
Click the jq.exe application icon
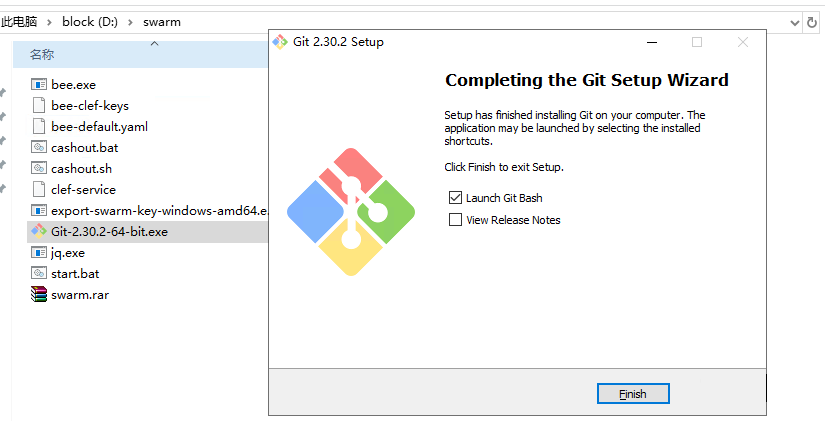pyautogui.click(x=39, y=253)
